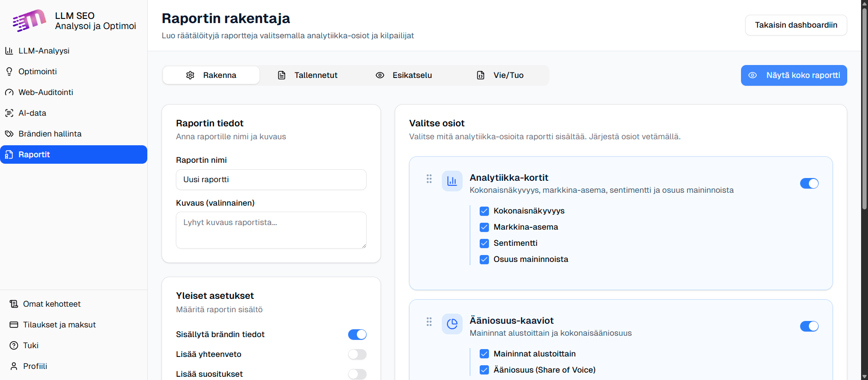Viewport: 868px width, 380px height.
Task: Disable the Analytiikka-kortit section toggle
Action: point(809,184)
